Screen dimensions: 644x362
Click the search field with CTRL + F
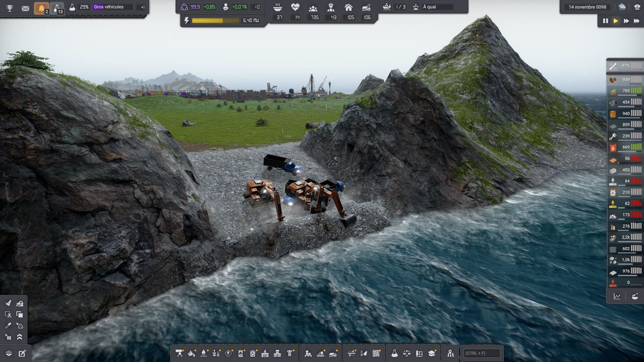tap(481, 353)
